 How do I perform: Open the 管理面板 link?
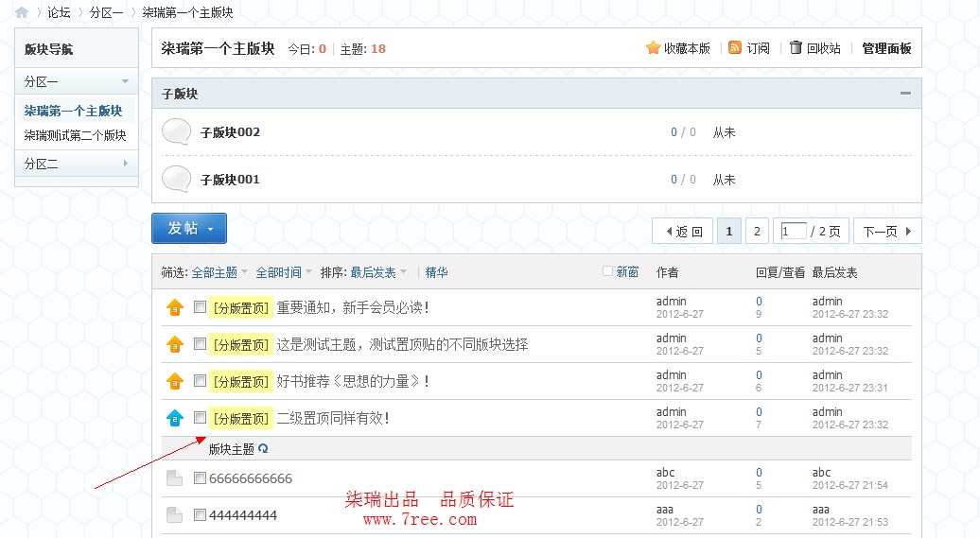click(887, 48)
